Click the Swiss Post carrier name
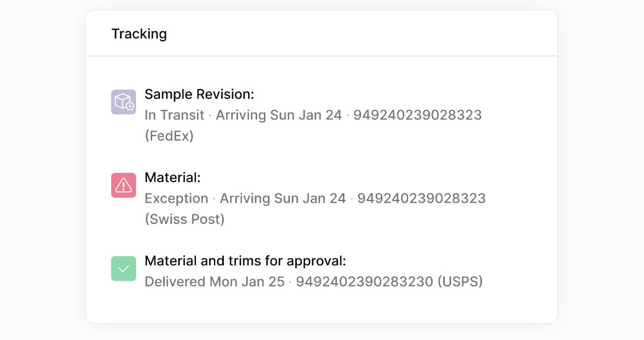This screenshot has width=644, height=340. pyautogui.click(x=184, y=219)
